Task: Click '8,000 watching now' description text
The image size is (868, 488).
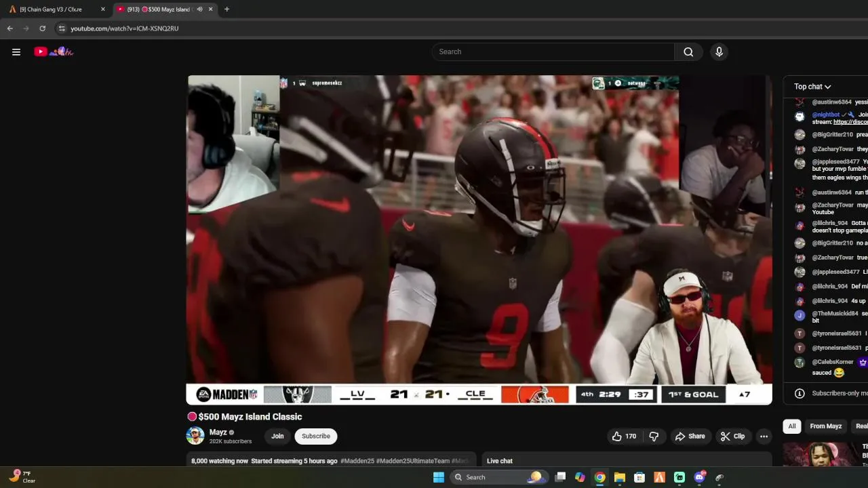Action: pos(220,461)
